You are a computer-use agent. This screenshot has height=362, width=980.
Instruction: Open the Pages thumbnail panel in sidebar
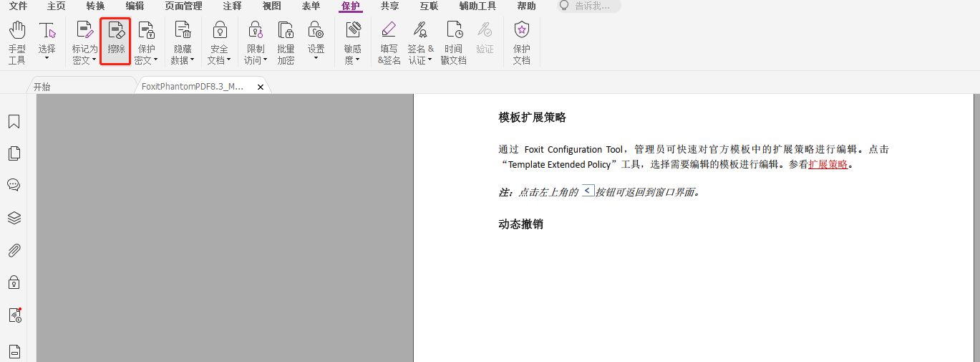click(14, 153)
